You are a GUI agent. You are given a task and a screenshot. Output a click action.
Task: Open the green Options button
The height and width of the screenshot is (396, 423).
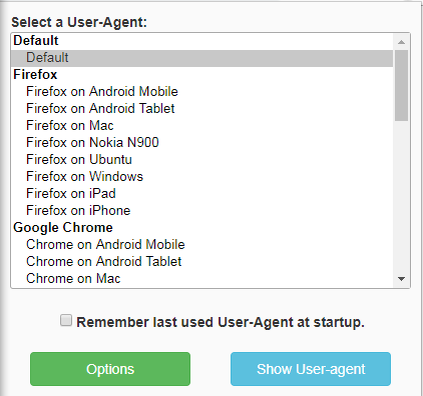(110, 369)
